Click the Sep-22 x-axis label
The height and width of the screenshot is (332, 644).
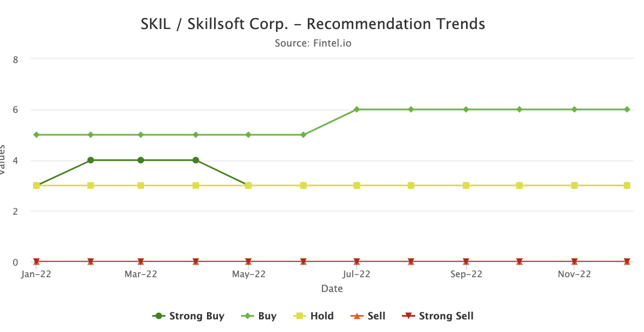point(466,274)
